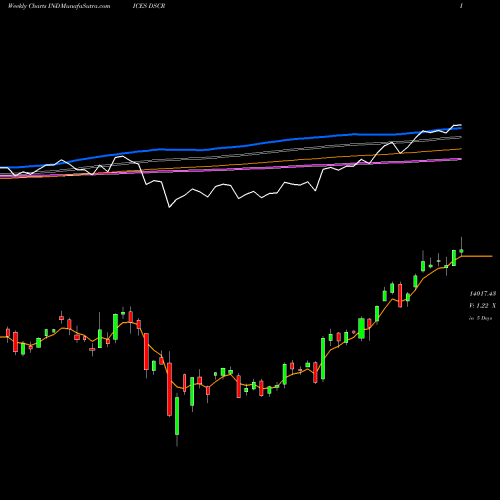The image size is (500, 500).
Task: Click the "ICES DSCR" symbol label
Action: 149,6
